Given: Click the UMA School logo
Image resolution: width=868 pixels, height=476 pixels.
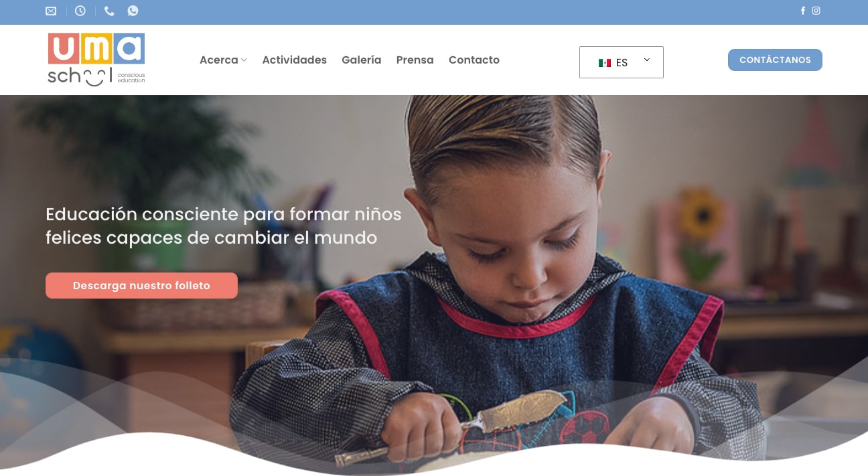Looking at the screenshot, I should pos(96,60).
